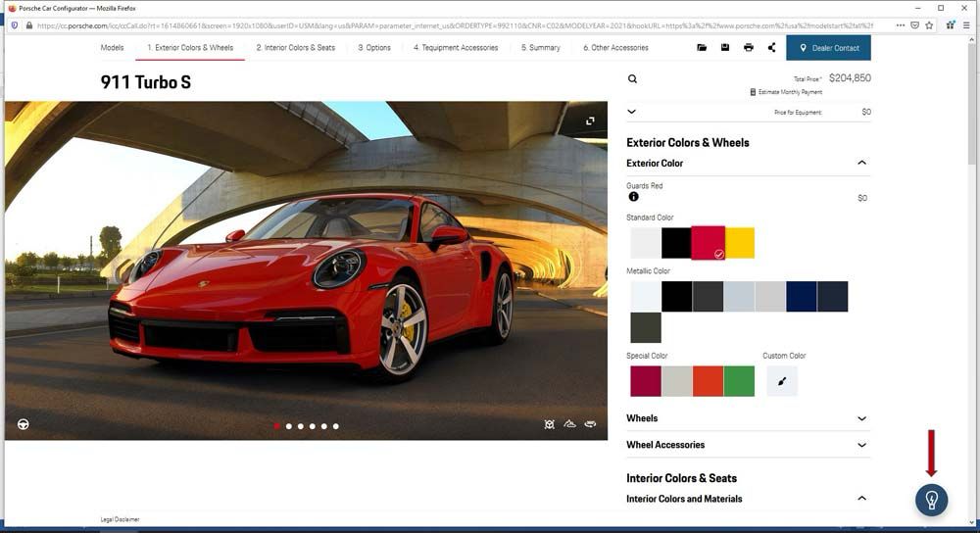This screenshot has width=980, height=533.
Task: Click the Dealer Contact button
Action: pyautogui.click(x=828, y=47)
